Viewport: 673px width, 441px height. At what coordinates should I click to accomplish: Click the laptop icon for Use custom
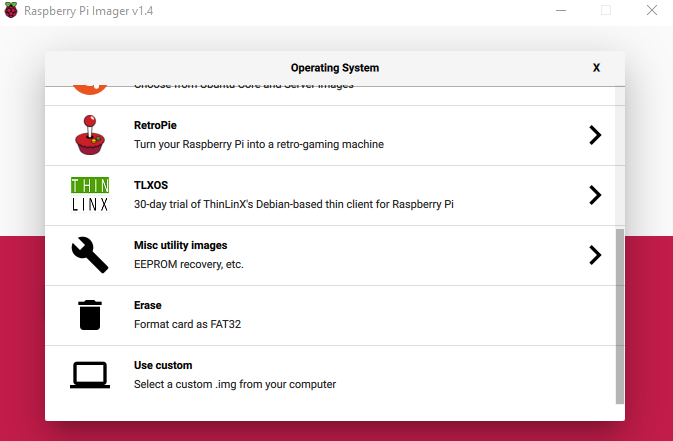click(90, 375)
